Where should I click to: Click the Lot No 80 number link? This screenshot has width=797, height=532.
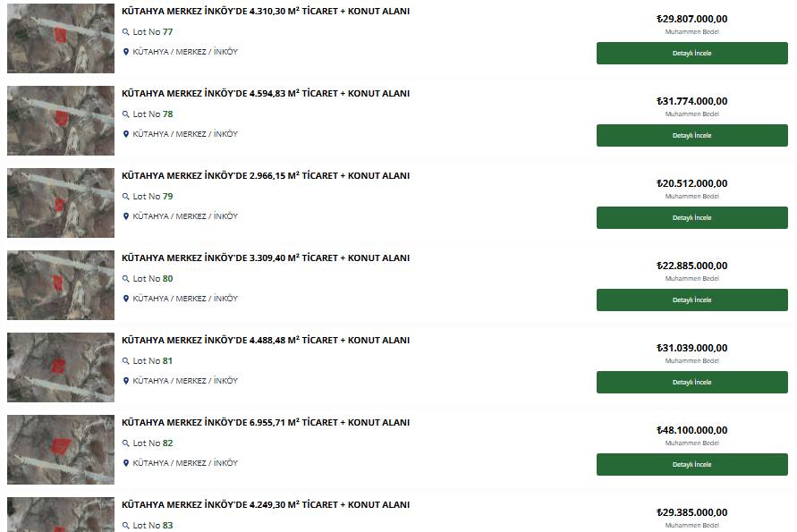point(168,279)
